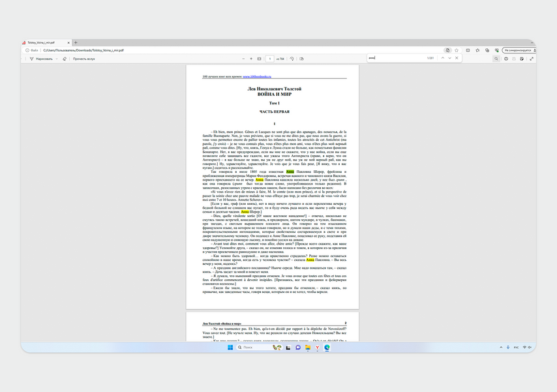
Task: Expand the Draw tool options dropdown arrow
Action: (57, 59)
